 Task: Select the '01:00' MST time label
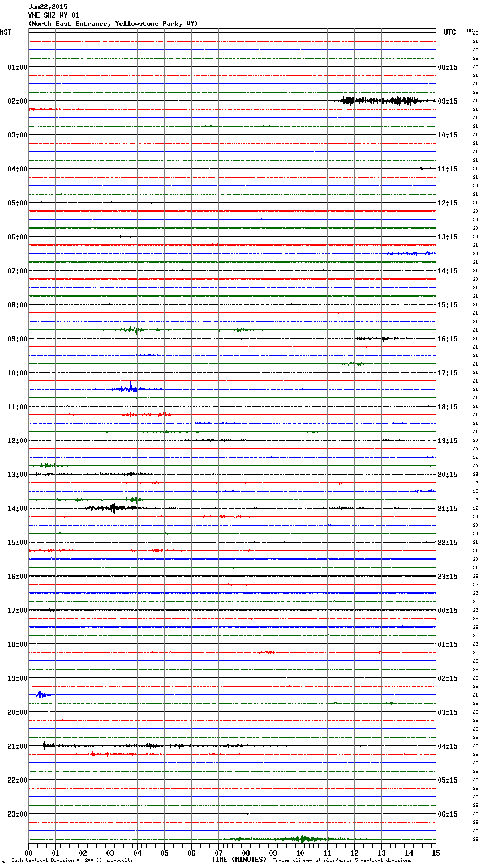pyautogui.click(x=18, y=67)
